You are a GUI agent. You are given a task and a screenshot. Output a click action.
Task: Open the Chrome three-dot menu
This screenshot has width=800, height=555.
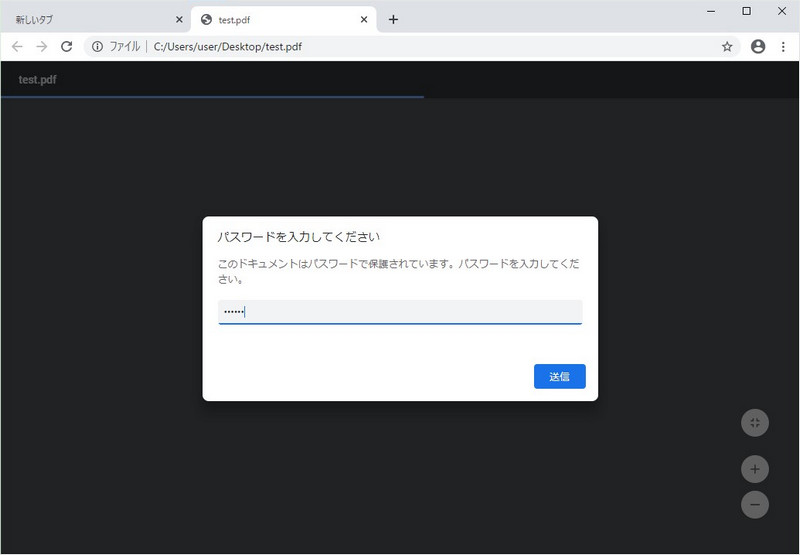[x=783, y=46]
